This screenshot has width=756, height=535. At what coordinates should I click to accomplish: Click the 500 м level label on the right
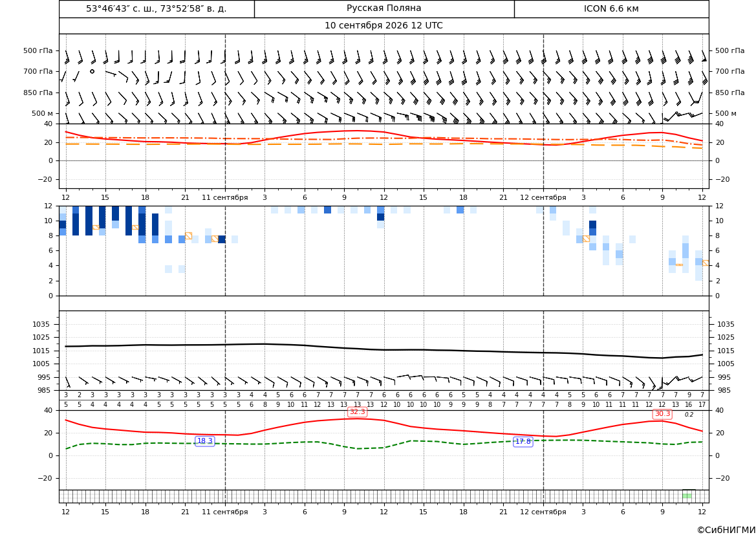[726, 113]
